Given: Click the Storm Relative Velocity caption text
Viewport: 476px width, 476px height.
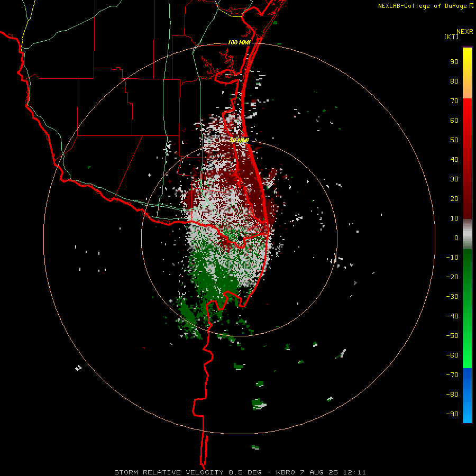Looking at the screenshot, I should [x=240, y=472].
